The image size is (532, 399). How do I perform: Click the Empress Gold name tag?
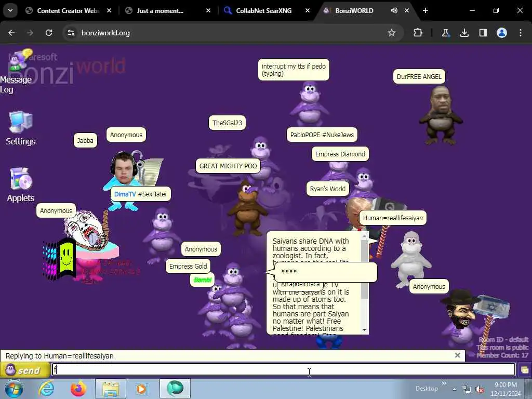point(188,266)
